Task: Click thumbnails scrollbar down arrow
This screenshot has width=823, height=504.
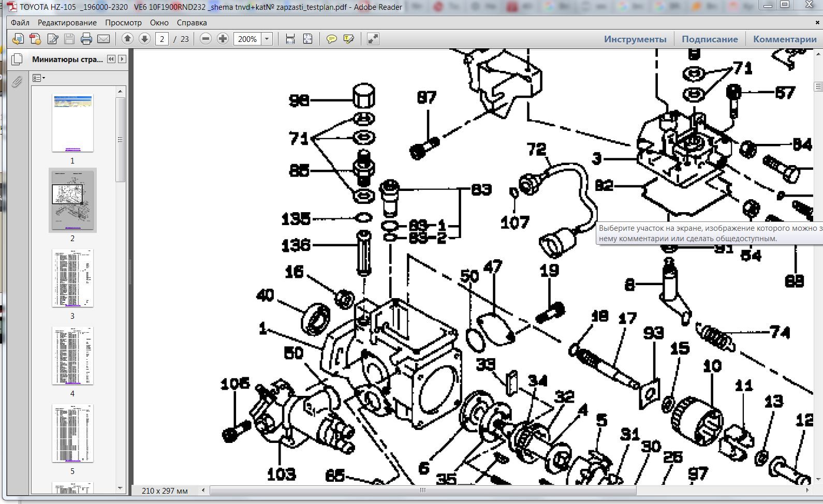Action: [120, 488]
